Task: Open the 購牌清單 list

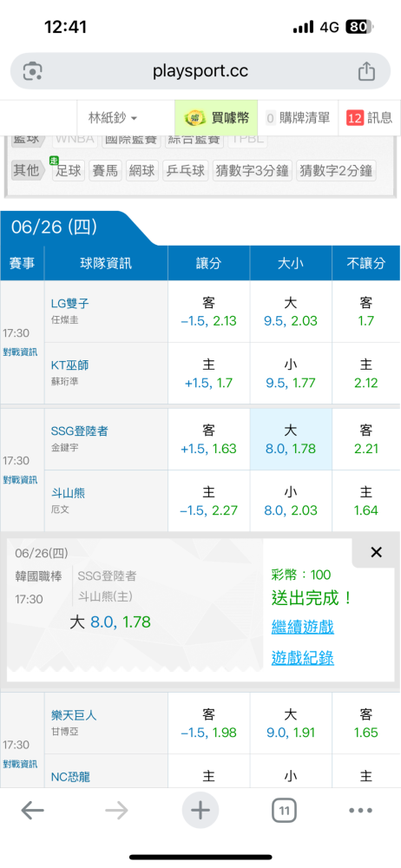Action: pos(298,117)
